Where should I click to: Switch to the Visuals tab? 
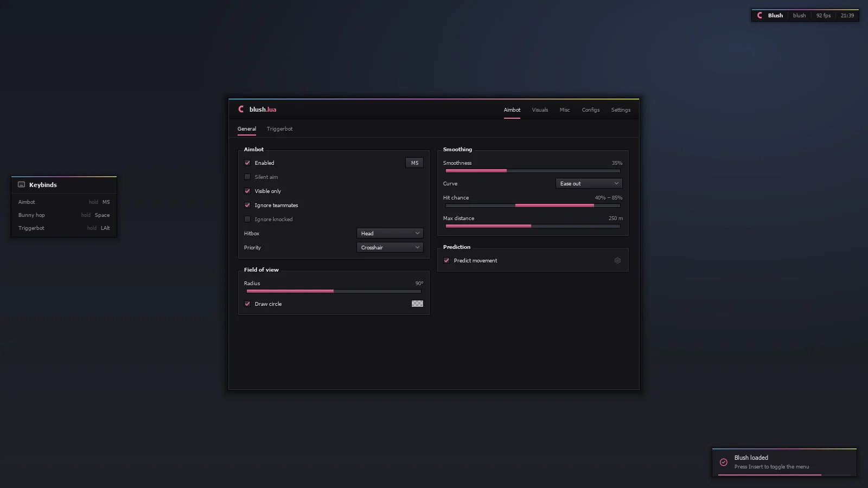(x=540, y=110)
